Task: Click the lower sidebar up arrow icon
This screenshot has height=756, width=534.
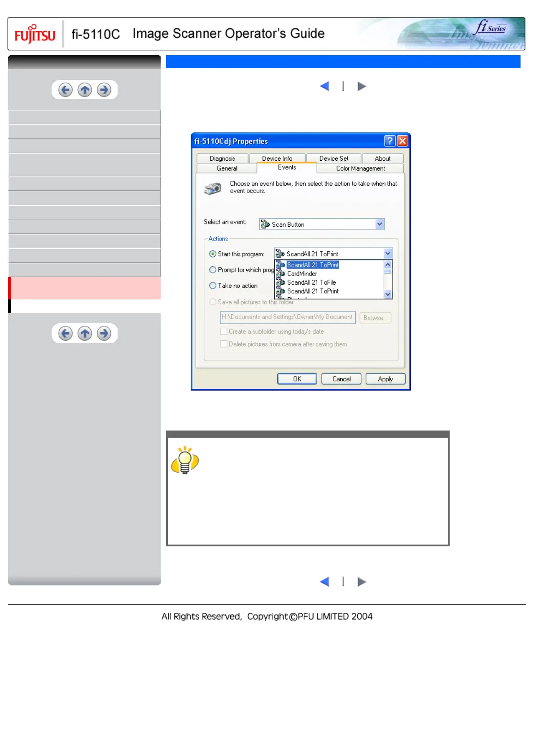Action: (x=85, y=334)
